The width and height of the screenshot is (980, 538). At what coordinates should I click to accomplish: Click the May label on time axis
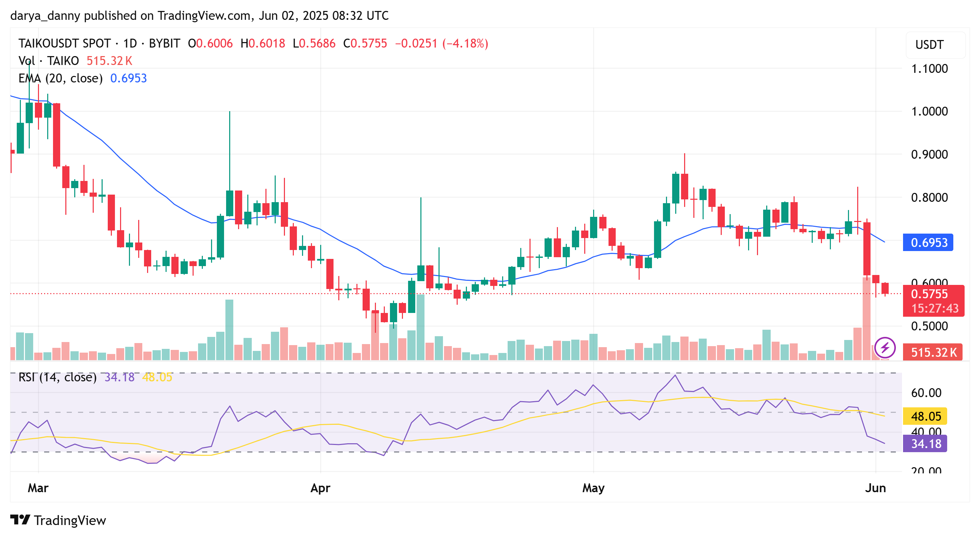(x=593, y=488)
